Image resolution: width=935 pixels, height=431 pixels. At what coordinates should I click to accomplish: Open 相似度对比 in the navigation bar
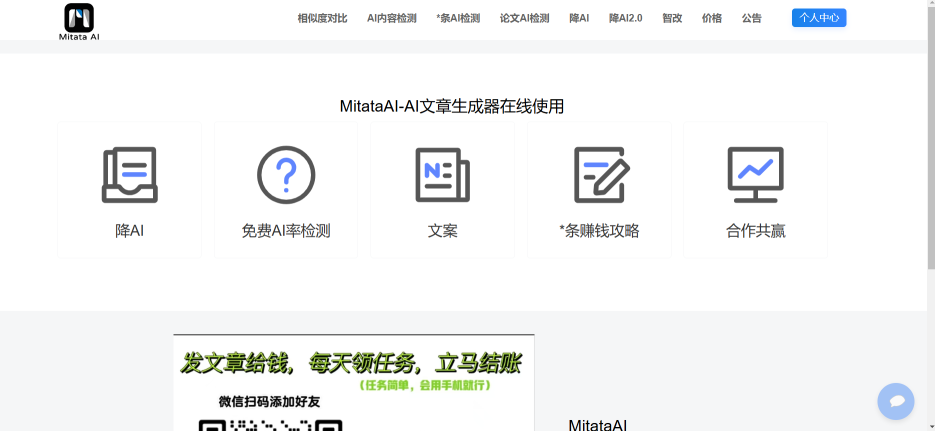[323, 18]
